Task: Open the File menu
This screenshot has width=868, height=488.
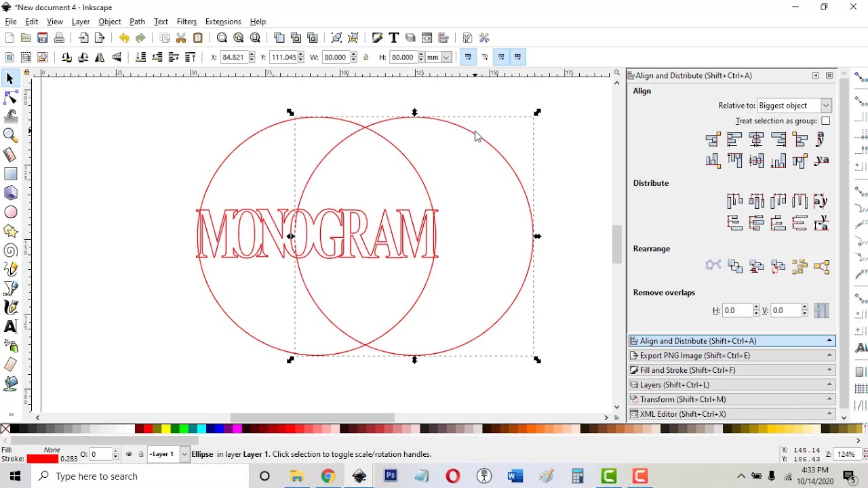Action: 11,22
